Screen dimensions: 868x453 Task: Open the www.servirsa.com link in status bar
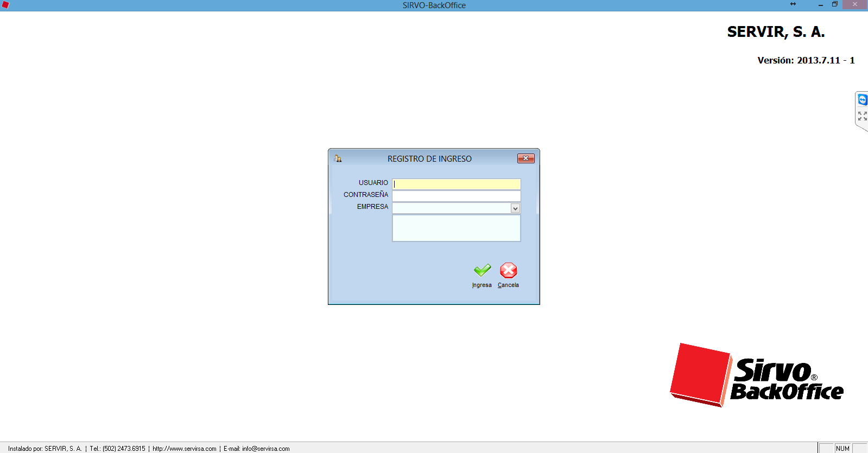pyautogui.click(x=184, y=449)
